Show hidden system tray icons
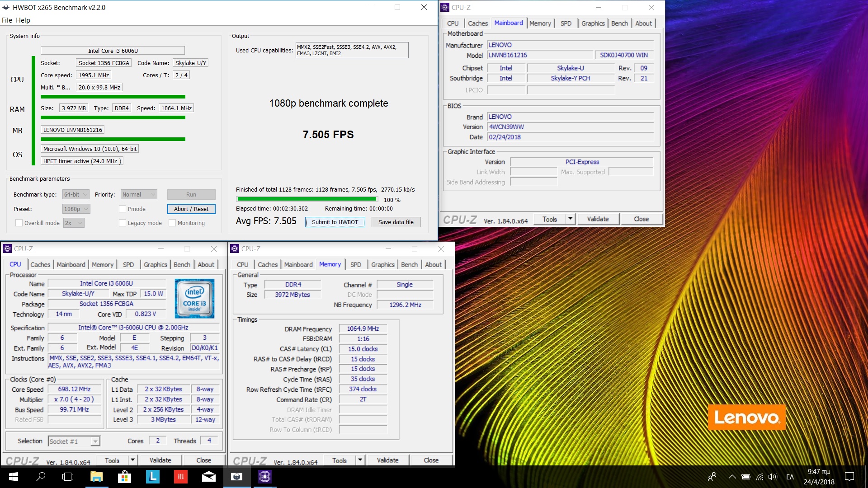Screen dimensions: 868x488 pos(732,477)
